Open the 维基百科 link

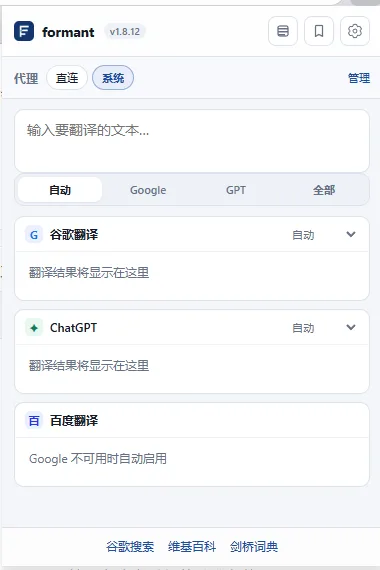pos(192,546)
